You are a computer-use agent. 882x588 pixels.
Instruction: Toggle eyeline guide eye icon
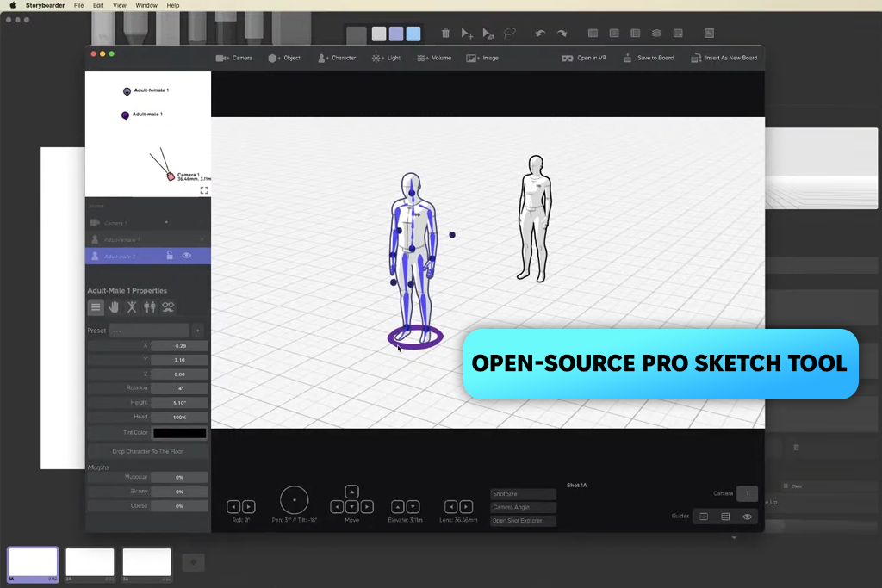coord(747,517)
